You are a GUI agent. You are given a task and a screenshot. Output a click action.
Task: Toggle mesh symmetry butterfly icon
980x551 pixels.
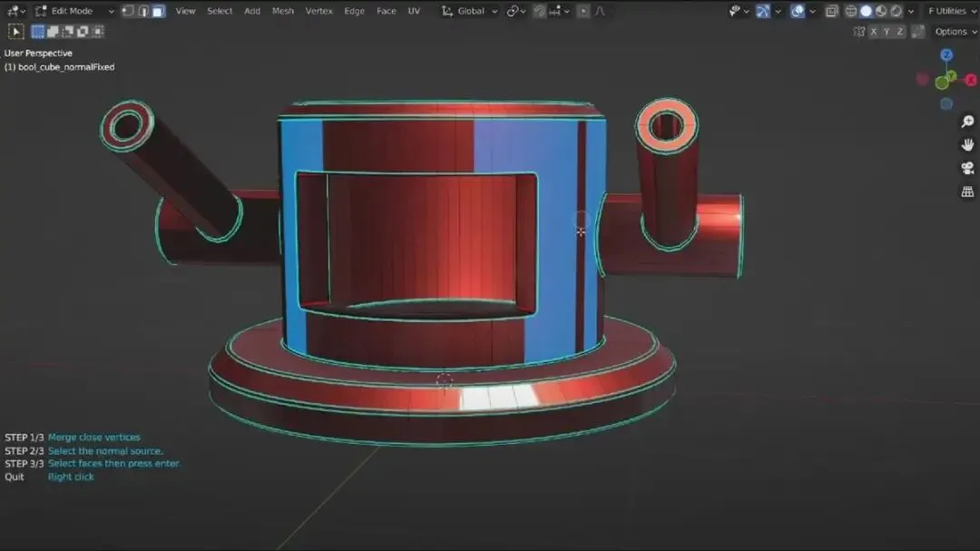[x=858, y=31]
